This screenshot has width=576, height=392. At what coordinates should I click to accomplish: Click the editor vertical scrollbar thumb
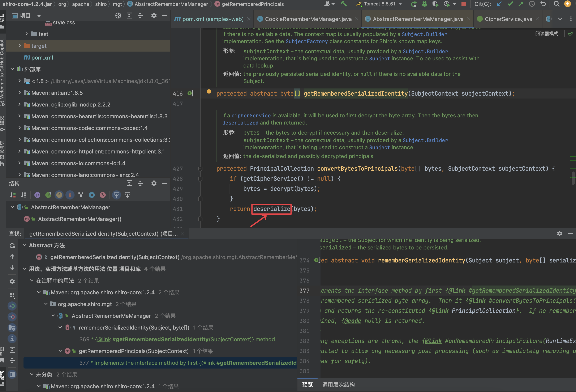[x=573, y=178]
